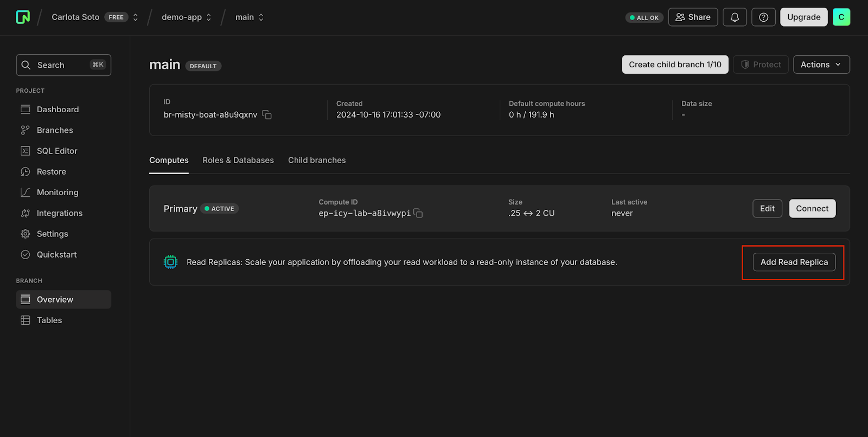Switch to Roles & Databases tab
Image resolution: width=868 pixels, height=437 pixels.
238,160
